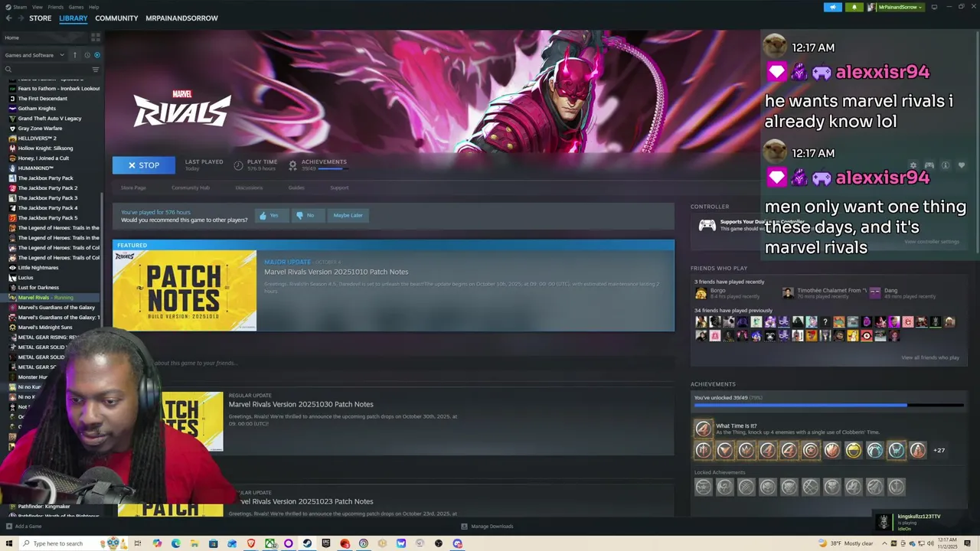The width and height of the screenshot is (980, 551).
Task: Click the Maybe Later button
Action: point(348,215)
